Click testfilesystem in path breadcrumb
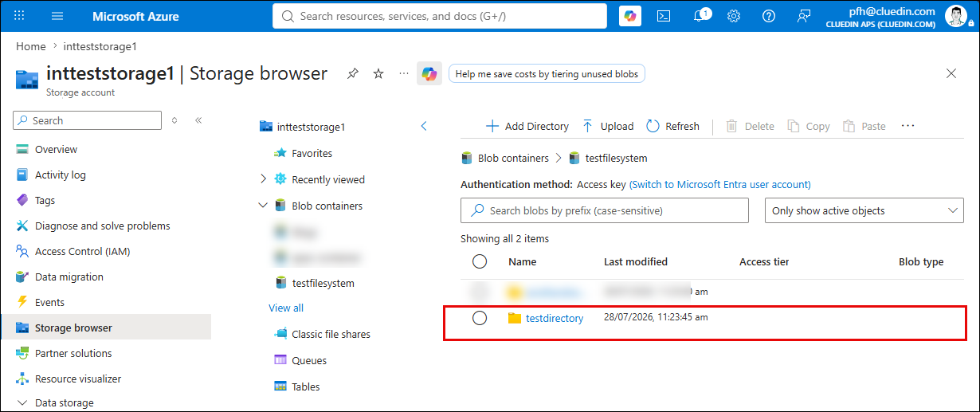980x412 pixels. tap(616, 158)
